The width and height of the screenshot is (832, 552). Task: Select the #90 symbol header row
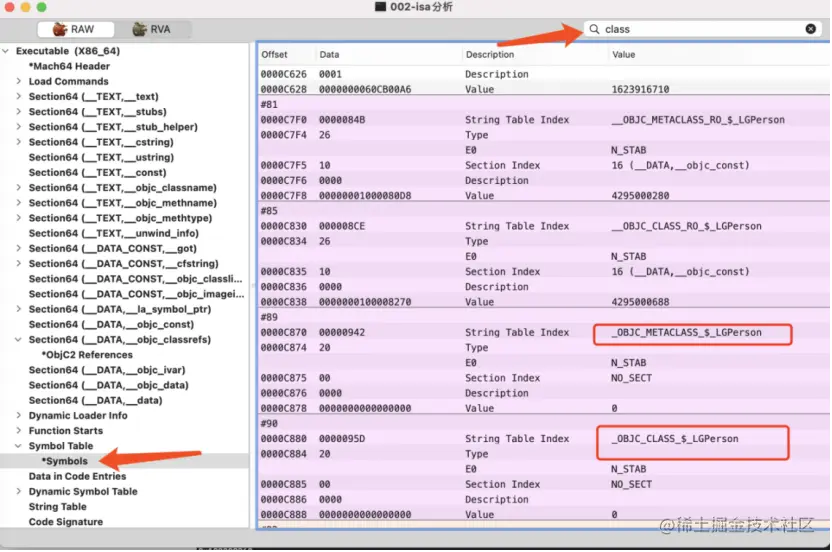(543, 424)
